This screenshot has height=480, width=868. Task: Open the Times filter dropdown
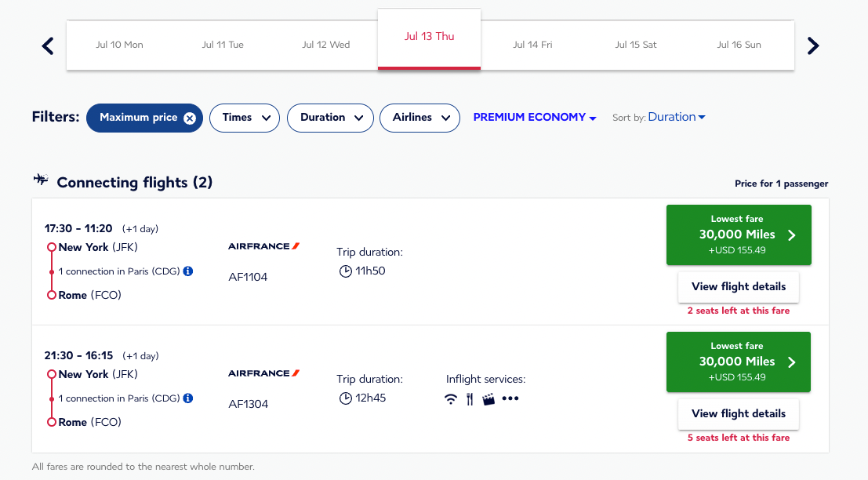(x=244, y=118)
